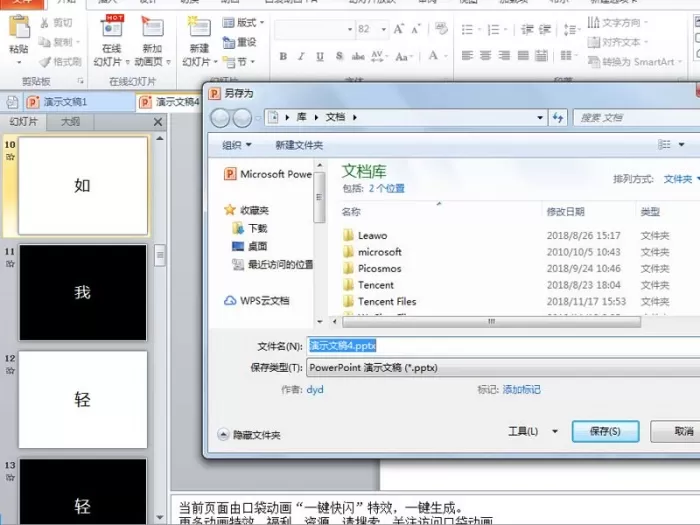Toggle center text alignment
Image resolution: width=700 pixels, height=525 pixels.
click(486, 55)
